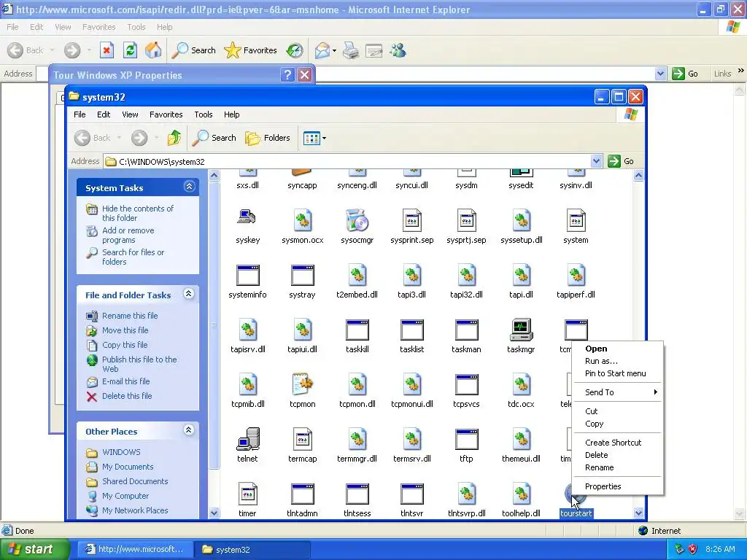747x560 pixels.
Task: Open Internet Explorer address bar dropdown
Action: click(x=660, y=74)
